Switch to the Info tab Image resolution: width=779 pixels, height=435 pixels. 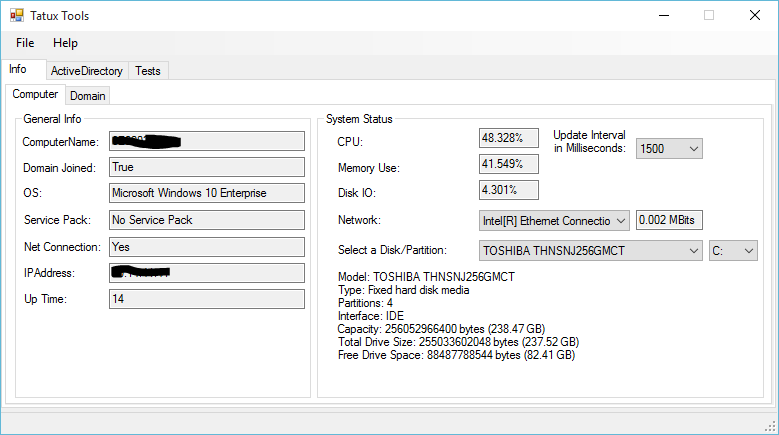tap(23, 69)
